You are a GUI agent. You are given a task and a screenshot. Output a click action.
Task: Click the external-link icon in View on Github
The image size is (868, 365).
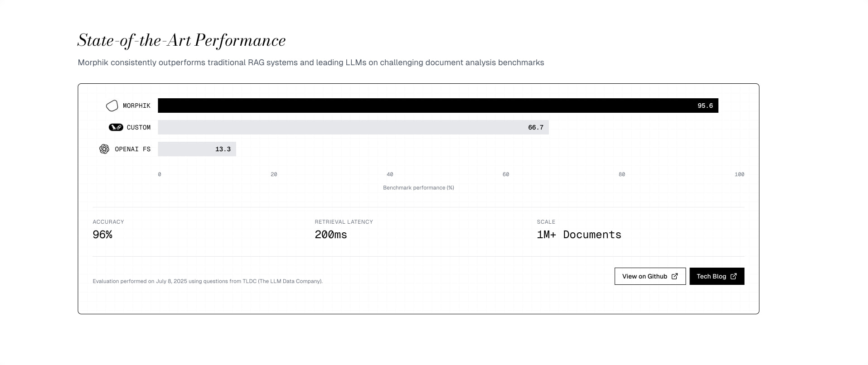674,276
